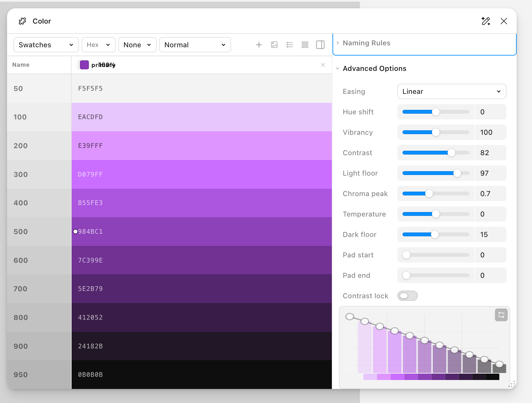Click the Hue shift value field
This screenshot has height=403, width=532.
[491, 112]
